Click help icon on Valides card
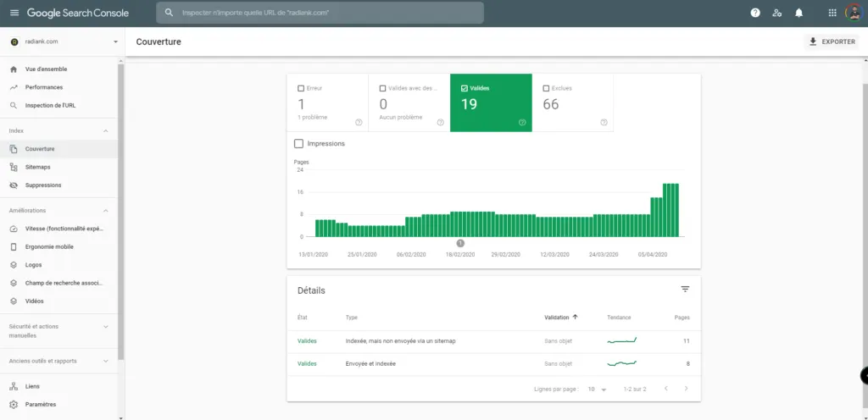 (522, 123)
